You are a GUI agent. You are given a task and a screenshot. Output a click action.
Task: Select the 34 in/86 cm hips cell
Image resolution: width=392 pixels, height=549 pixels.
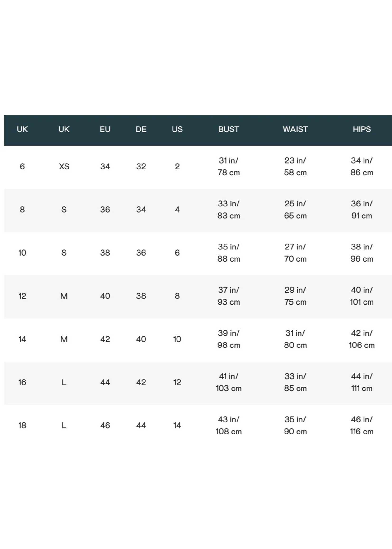coord(362,167)
